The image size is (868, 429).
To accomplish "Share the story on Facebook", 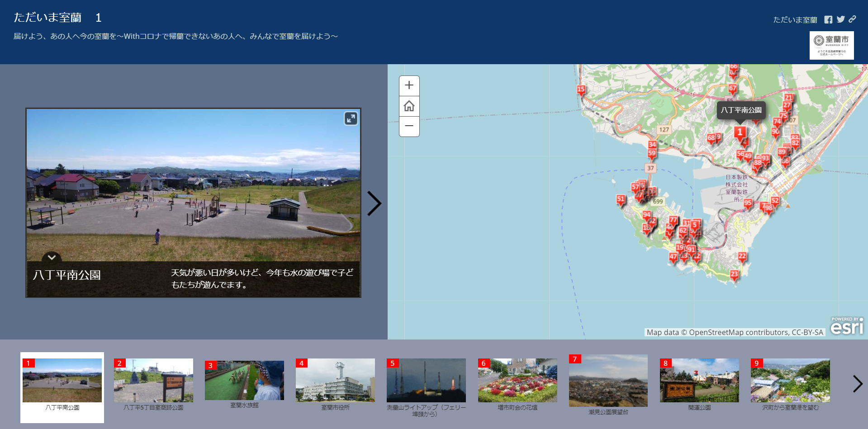I will click(x=828, y=19).
